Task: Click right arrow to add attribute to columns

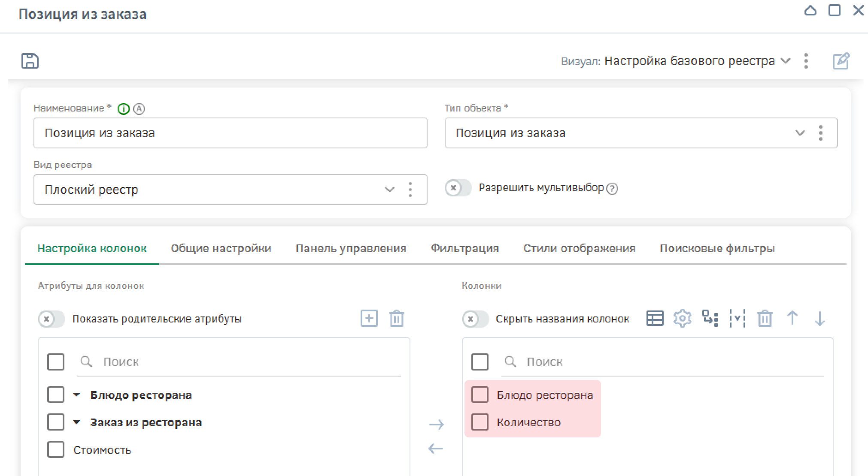Action: [x=436, y=425]
